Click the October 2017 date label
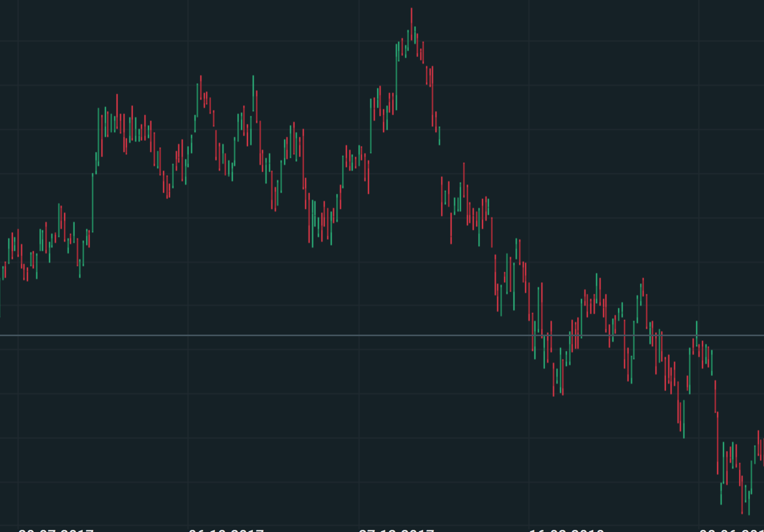The height and width of the screenshot is (532, 764). pyautogui.click(x=226, y=530)
